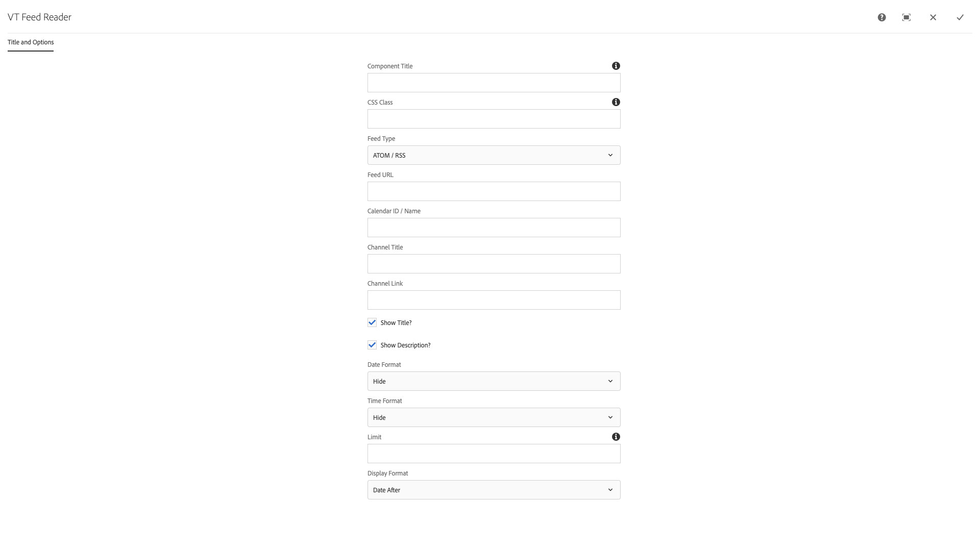The width and height of the screenshot is (980, 551).
Task: Uncheck the Show Title? checkbox
Action: coord(372,322)
